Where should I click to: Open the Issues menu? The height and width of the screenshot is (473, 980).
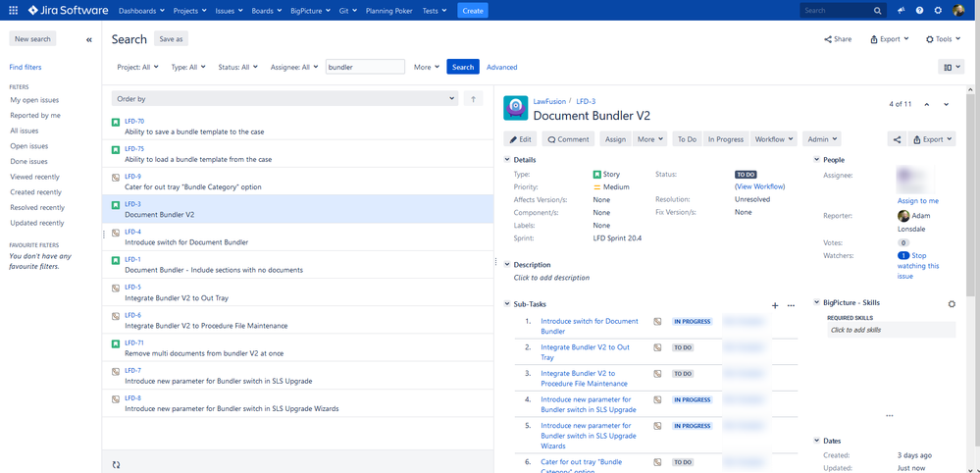229,11
